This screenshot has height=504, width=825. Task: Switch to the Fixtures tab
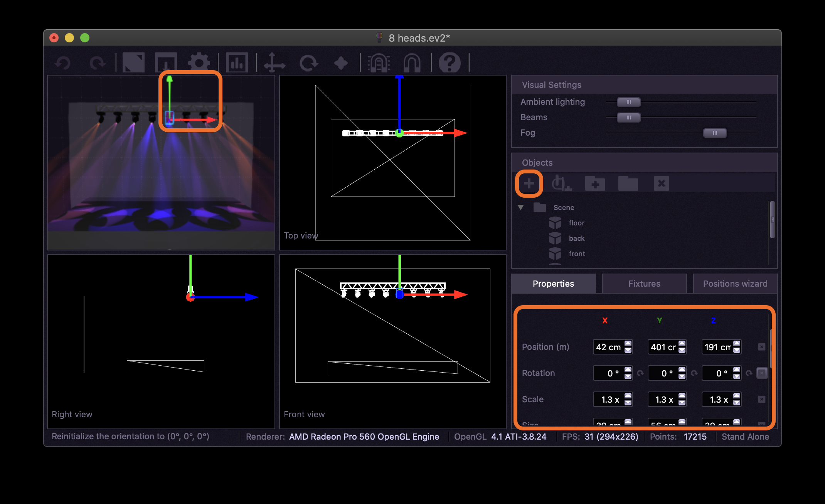coord(644,284)
